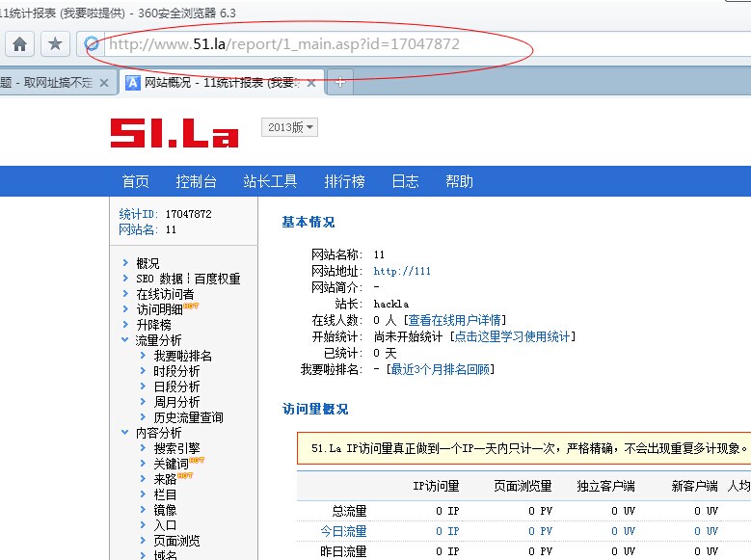Image resolution: width=751 pixels, height=560 pixels.
Task: Open 历史流量查询 in the sidebar
Action: (x=188, y=416)
